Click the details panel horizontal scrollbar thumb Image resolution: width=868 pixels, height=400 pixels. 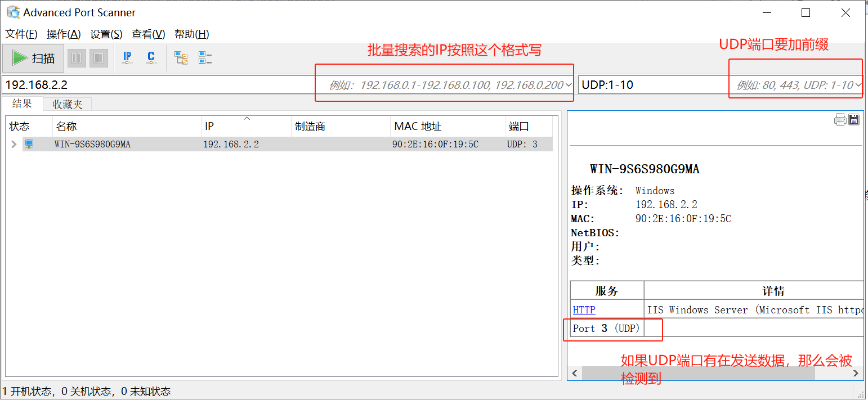(x=698, y=374)
